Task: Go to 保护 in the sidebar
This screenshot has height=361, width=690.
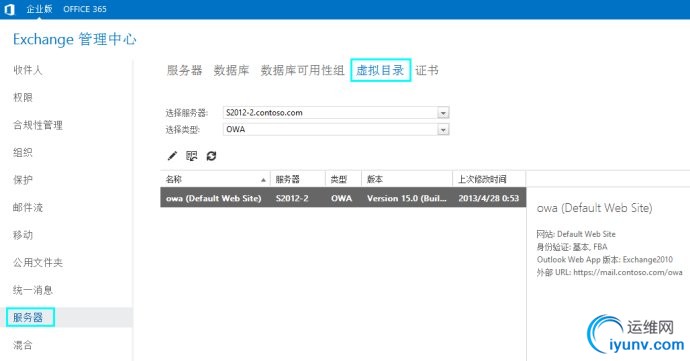Action: tap(23, 180)
